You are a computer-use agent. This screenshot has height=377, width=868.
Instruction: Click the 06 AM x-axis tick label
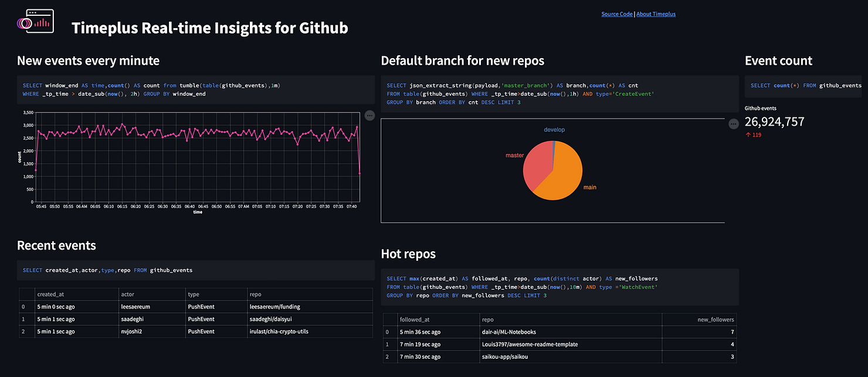point(82,206)
